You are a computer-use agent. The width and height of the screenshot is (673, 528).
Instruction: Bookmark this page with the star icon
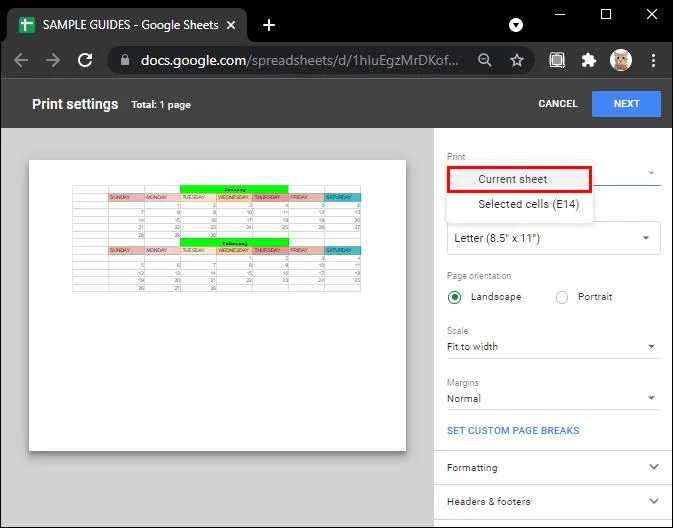[517, 60]
